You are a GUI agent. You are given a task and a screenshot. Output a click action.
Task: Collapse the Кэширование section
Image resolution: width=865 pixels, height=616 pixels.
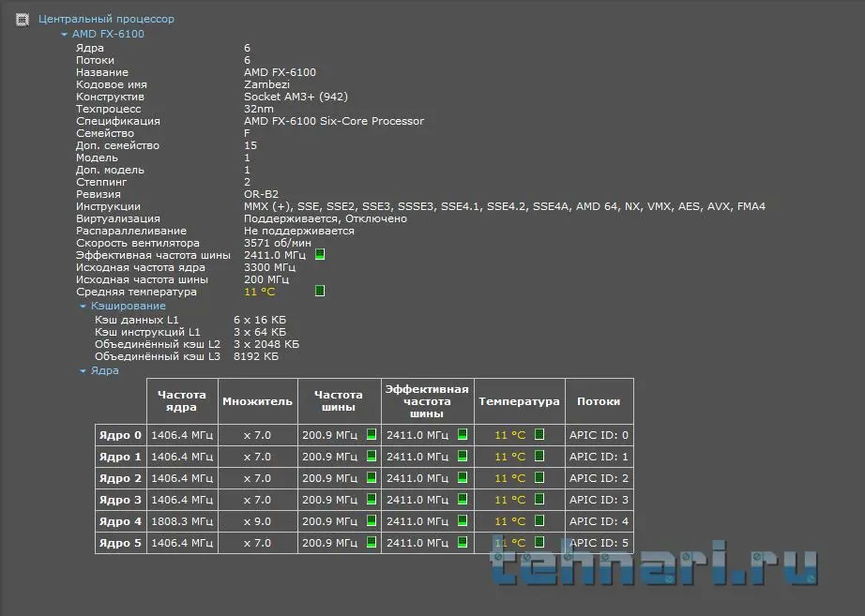[x=83, y=307]
